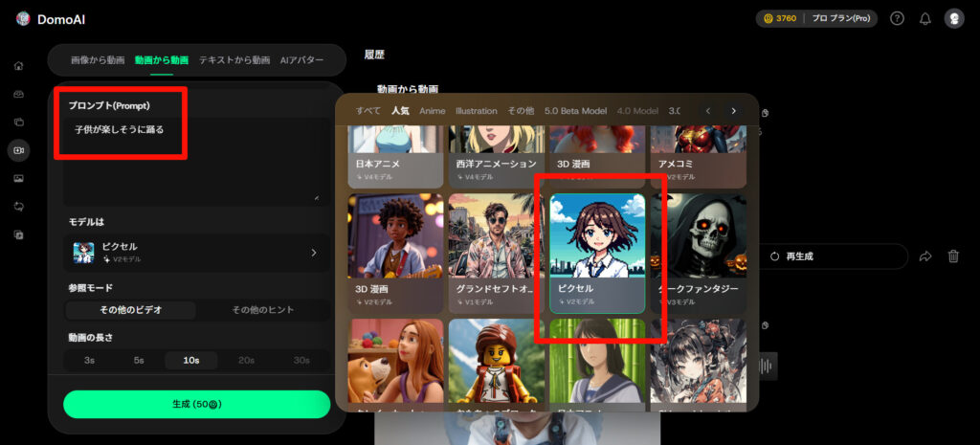Image resolution: width=980 pixels, height=445 pixels.
Task: Click the DomoAI logo
Action: pyautogui.click(x=51, y=19)
